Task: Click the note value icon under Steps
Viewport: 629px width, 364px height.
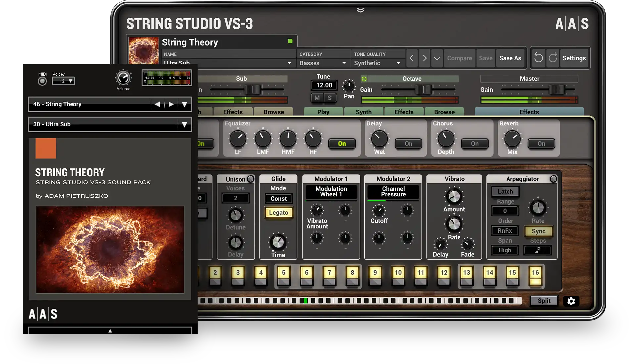Action: point(537,250)
